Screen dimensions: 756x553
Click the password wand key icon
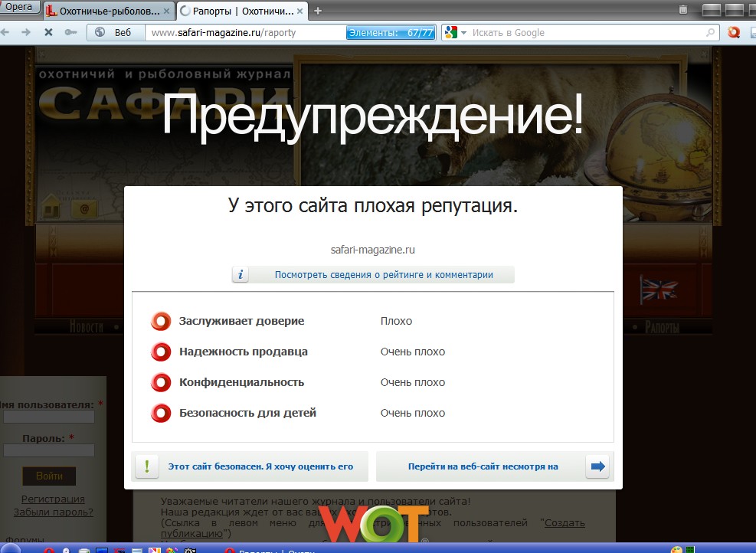pos(70,33)
